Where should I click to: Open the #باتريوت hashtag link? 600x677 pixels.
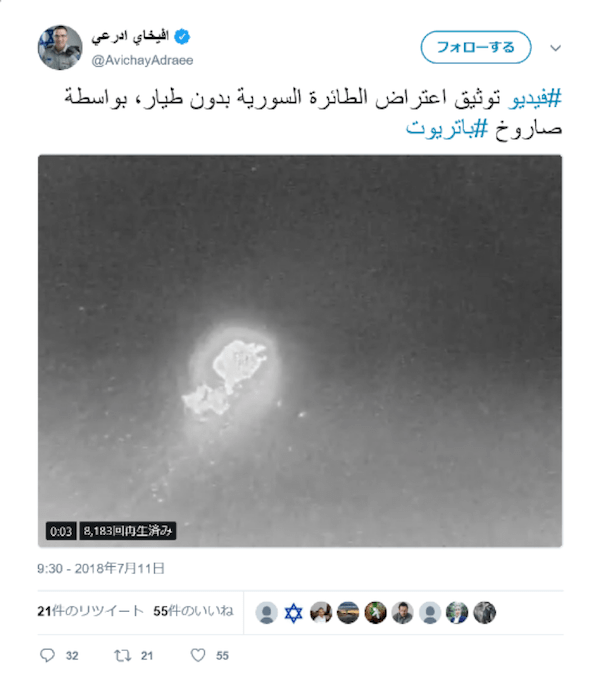click(x=447, y=129)
